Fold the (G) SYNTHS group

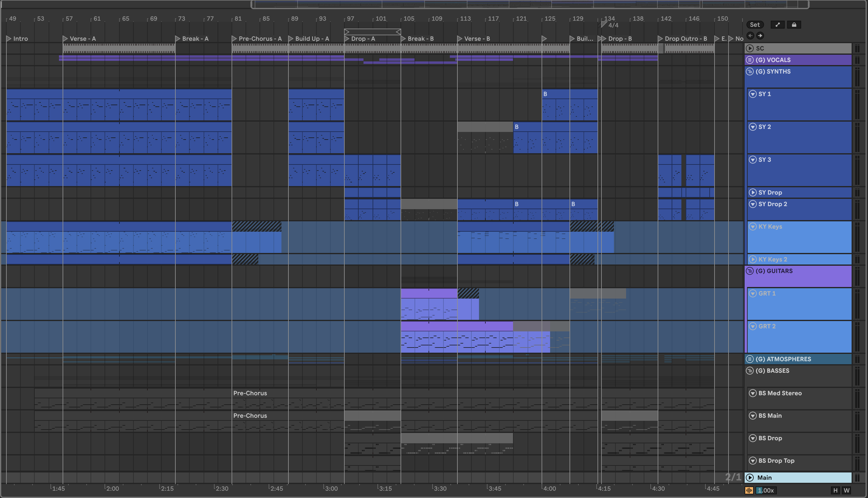(x=750, y=71)
